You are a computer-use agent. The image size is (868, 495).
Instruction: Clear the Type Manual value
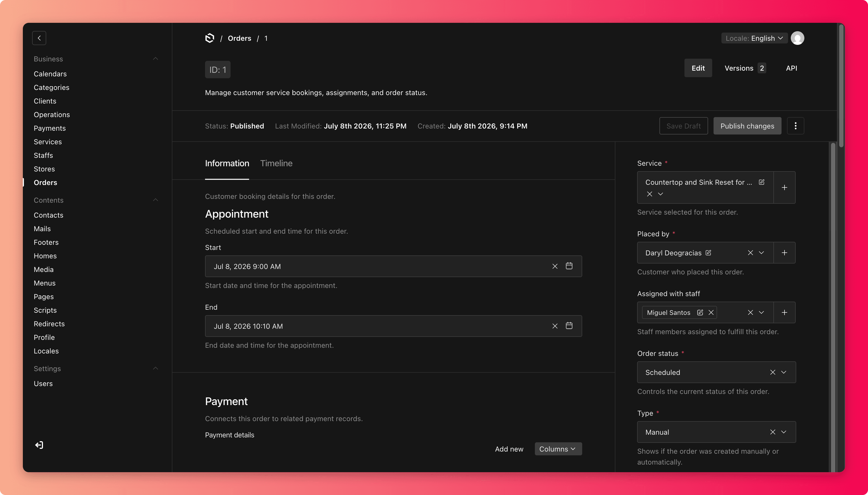pos(772,432)
